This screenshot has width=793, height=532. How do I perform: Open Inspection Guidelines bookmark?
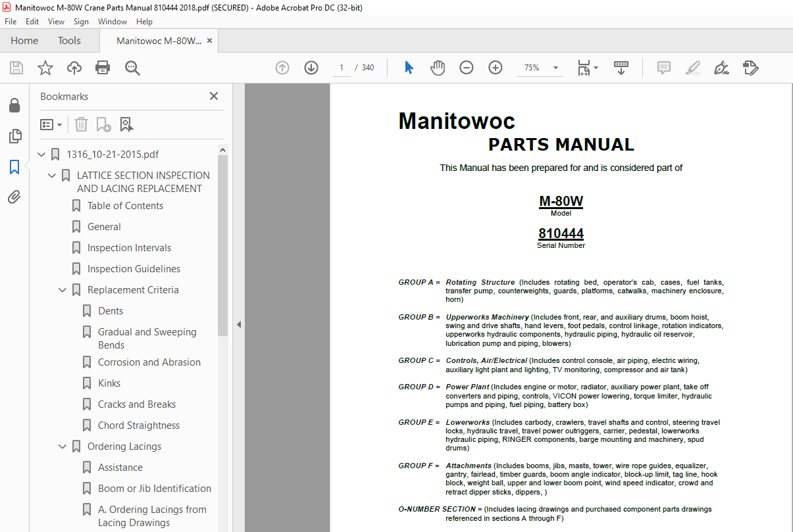(134, 269)
